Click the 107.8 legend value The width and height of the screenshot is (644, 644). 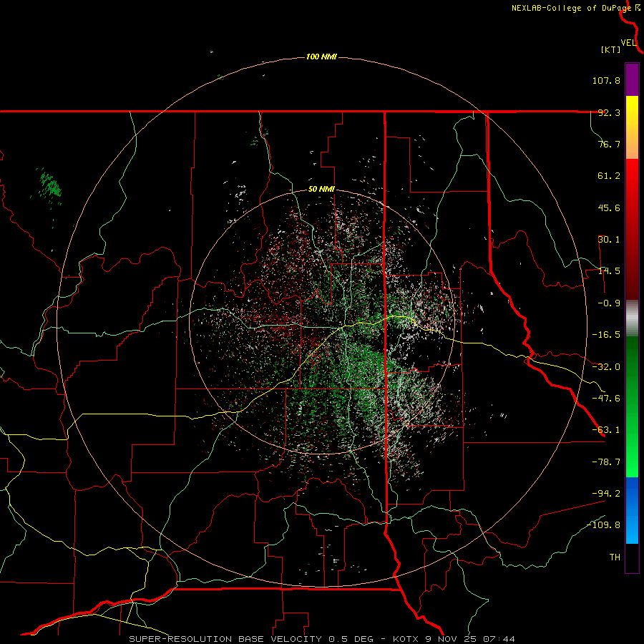[606, 80]
